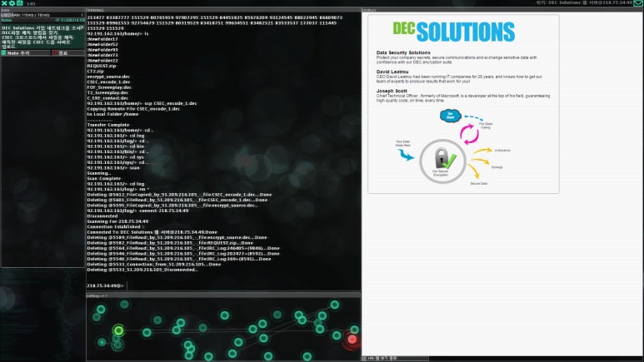Click 'C_EXE_contact.dec' in terminal listing
Screen dimensions: 644x362
click(107, 97)
